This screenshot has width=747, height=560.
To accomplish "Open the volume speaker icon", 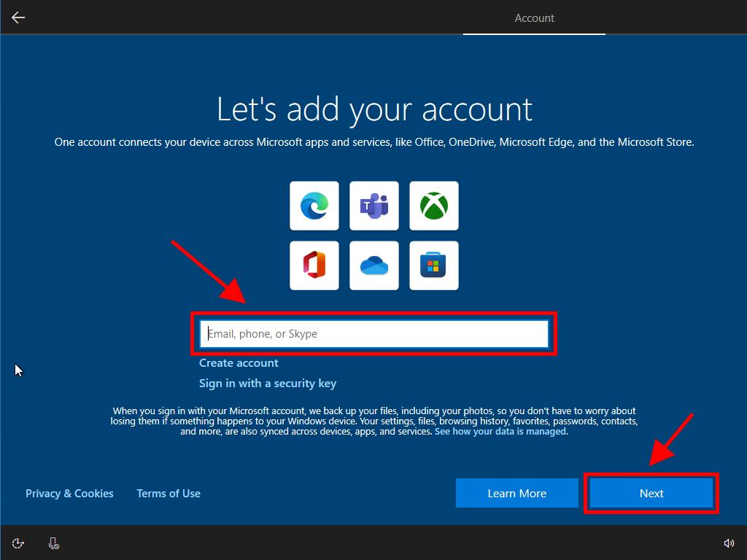I will (728, 542).
